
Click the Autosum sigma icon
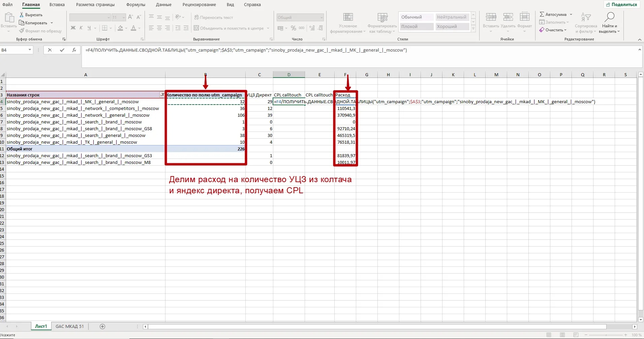tap(542, 15)
